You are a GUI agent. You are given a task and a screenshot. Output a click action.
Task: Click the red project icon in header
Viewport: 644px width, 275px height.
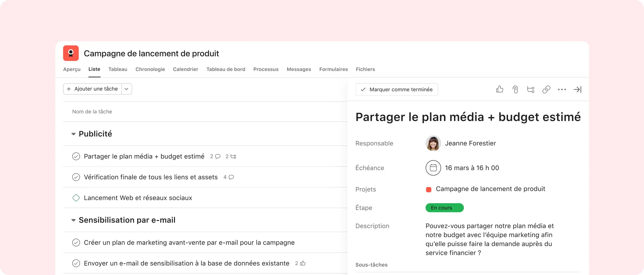point(71,53)
